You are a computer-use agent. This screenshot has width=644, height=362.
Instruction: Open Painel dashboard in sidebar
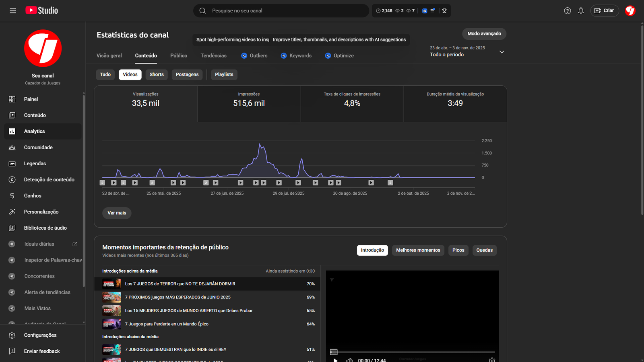[x=31, y=99]
